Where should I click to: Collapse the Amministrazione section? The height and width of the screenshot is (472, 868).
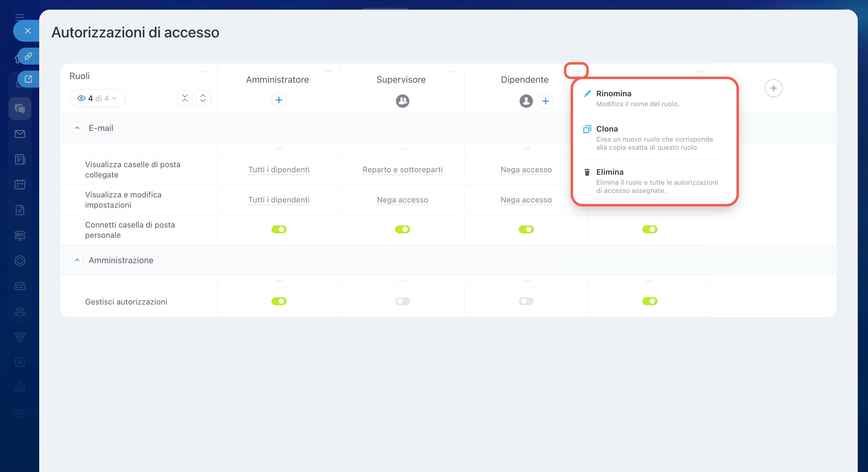[77, 260]
